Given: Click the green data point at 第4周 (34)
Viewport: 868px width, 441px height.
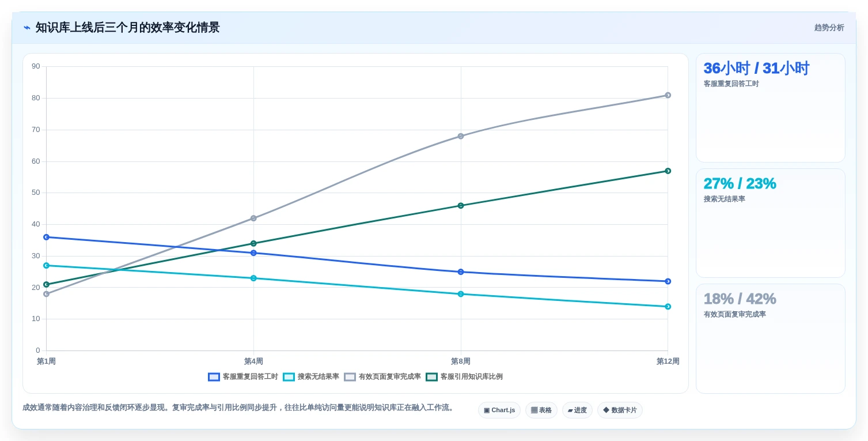Looking at the screenshot, I should pos(253,243).
